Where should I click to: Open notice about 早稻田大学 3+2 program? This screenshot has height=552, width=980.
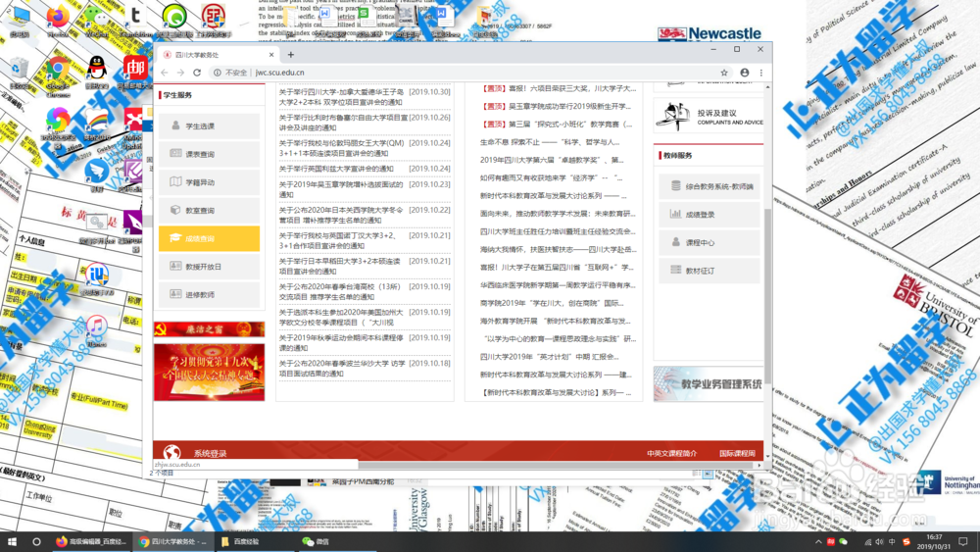point(341,267)
